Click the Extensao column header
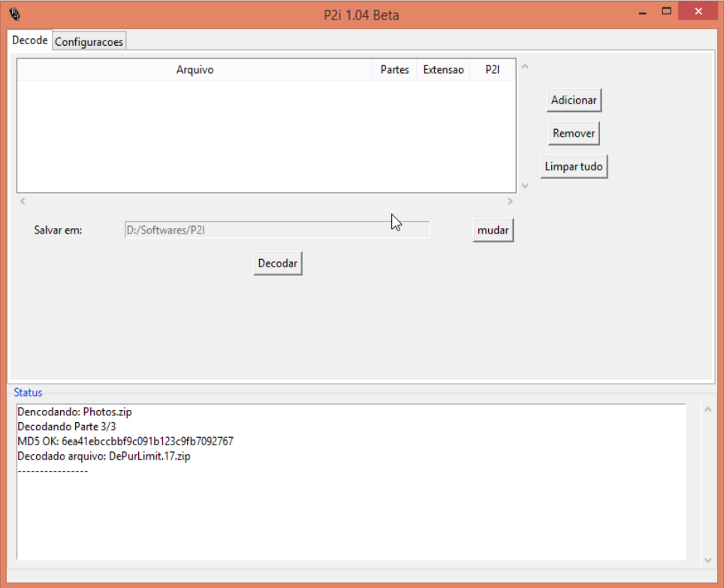 [443, 70]
